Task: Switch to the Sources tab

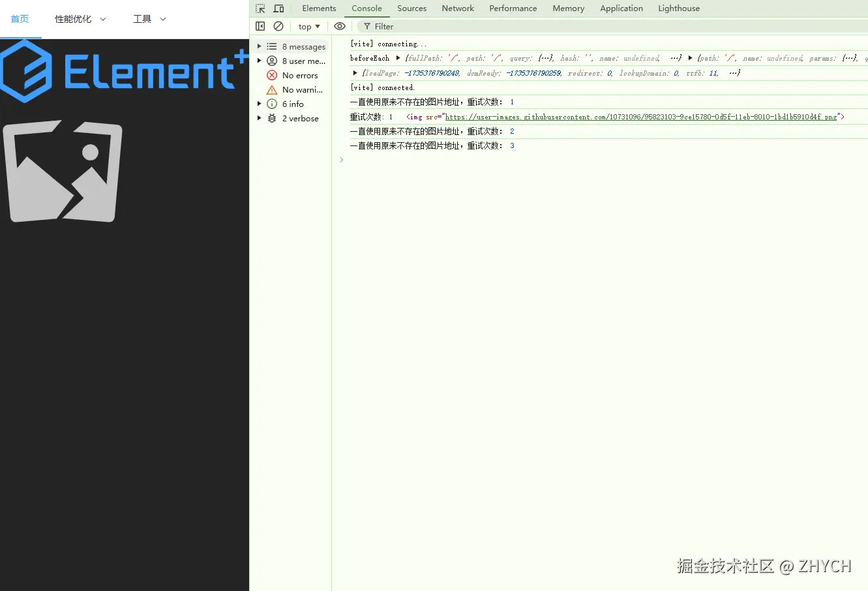Action: (x=412, y=8)
